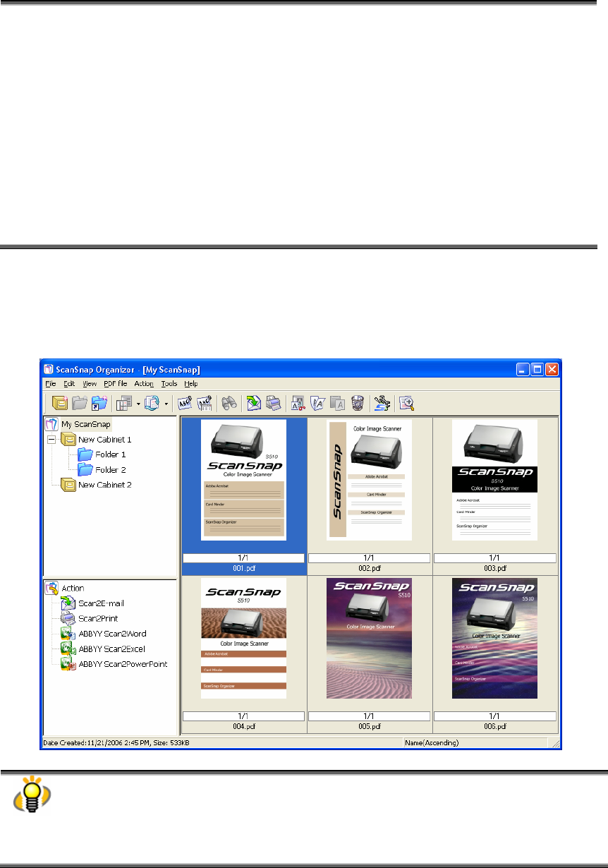608x868 pixels.
Task: Click the magnifier viewer toolbar icon
Action: click(406, 404)
